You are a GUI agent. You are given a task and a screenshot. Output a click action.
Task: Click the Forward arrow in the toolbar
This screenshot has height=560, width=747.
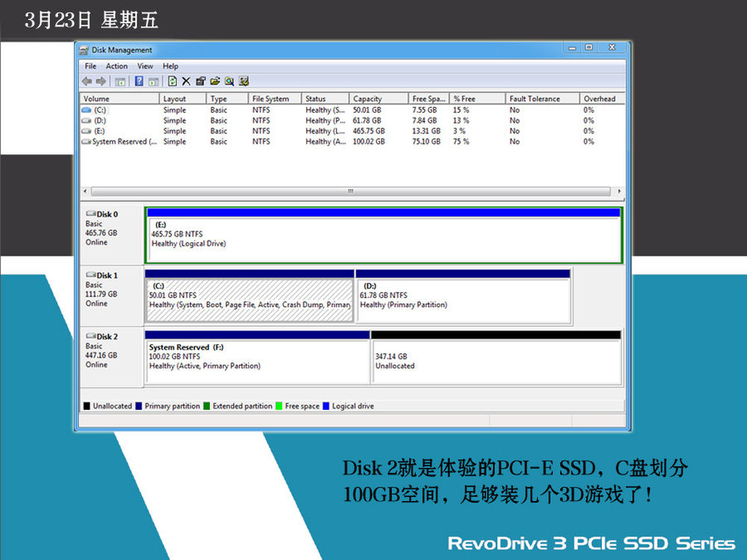101,81
